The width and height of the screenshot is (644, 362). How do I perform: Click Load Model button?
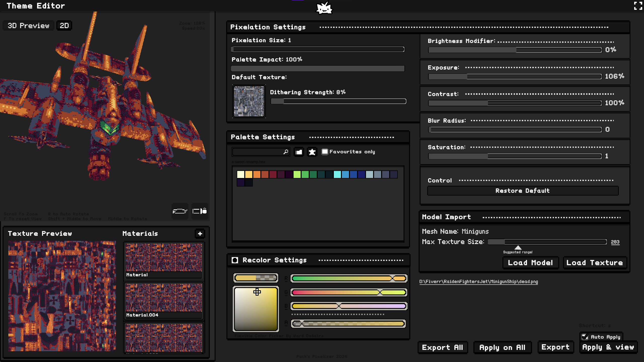click(x=530, y=263)
